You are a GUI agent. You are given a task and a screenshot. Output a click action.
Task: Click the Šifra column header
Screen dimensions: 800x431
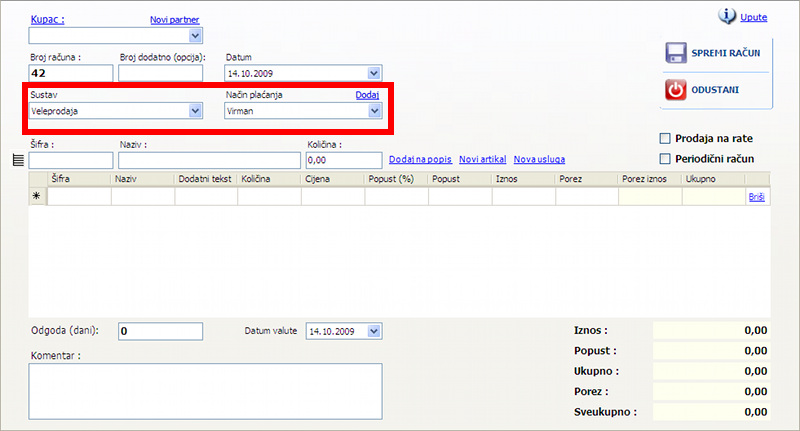(79, 179)
